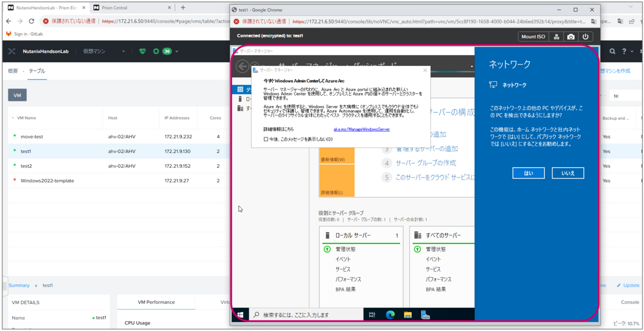Image resolution: width=644 pixels, height=331 pixels.
Task: Click the VM filter button
Action: click(x=17, y=95)
